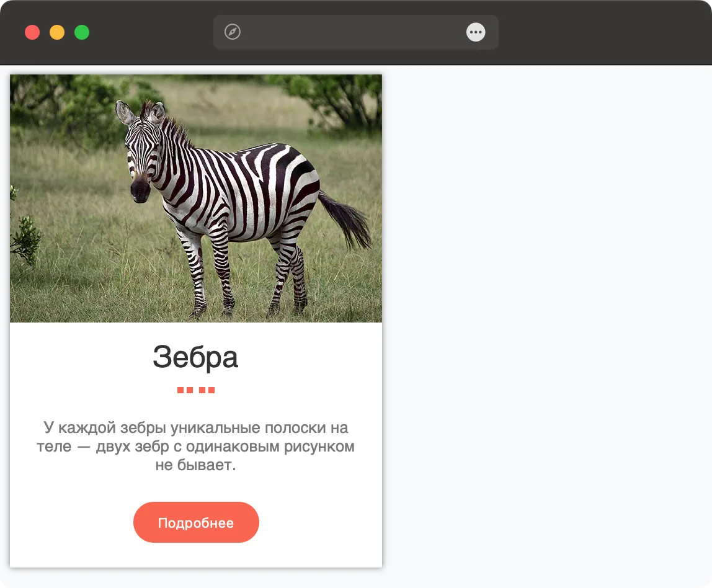Screen dimensions: 712x588
Task: Click the description text about unique stripes
Action: pyautogui.click(x=196, y=447)
